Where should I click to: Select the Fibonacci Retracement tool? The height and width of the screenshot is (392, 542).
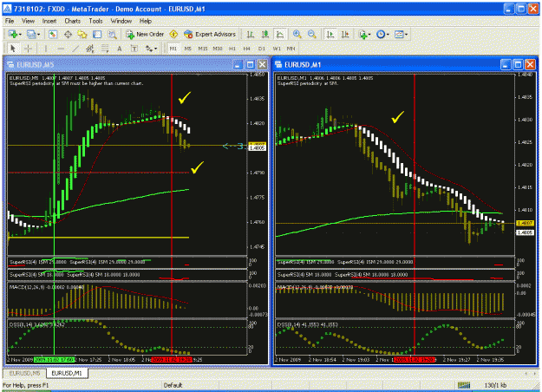tap(105, 49)
